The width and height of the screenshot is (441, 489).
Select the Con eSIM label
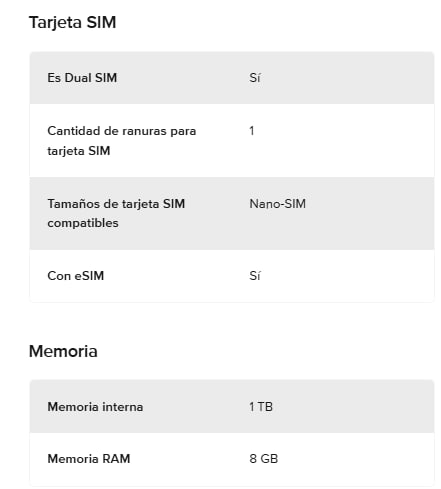click(x=76, y=276)
